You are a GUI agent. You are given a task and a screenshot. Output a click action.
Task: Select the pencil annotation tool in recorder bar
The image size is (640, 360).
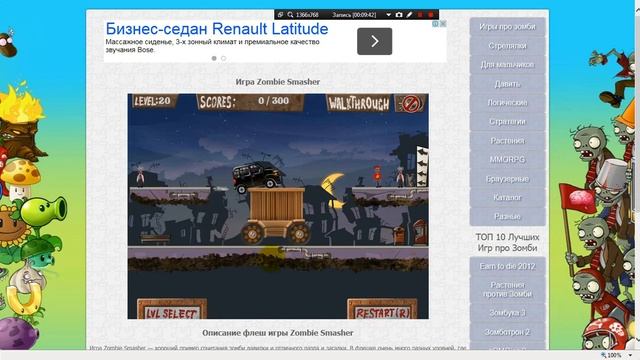pyautogui.click(x=409, y=15)
